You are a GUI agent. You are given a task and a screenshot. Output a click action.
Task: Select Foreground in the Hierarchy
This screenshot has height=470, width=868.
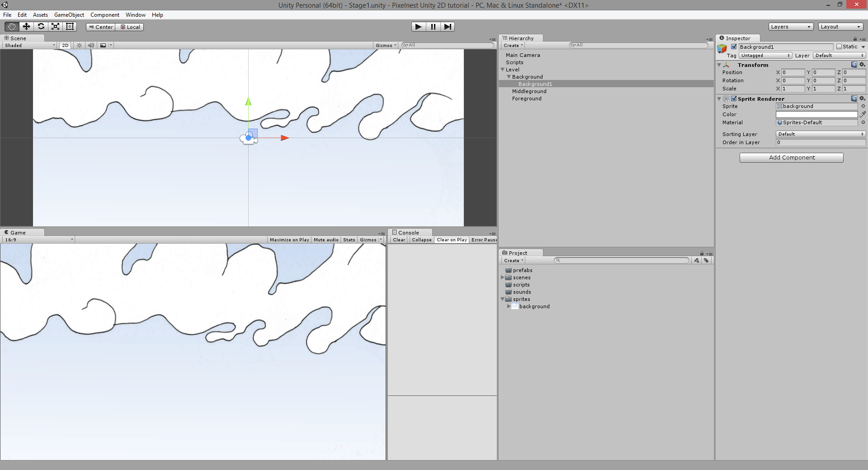click(x=527, y=99)
